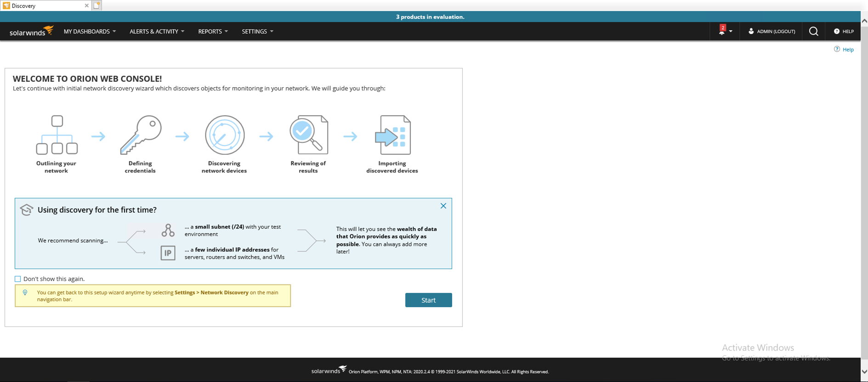Click the IP address box icon
The width and height of the screenshot is (868, 382).
click(168, 253)
